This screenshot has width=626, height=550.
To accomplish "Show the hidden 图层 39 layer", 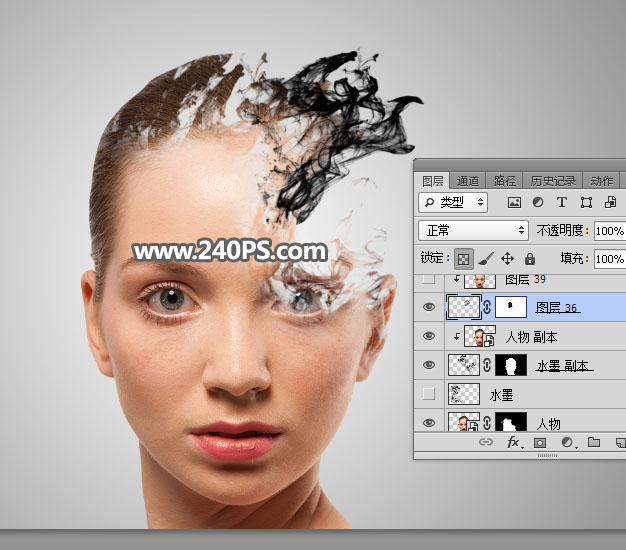I will [429, 279].
